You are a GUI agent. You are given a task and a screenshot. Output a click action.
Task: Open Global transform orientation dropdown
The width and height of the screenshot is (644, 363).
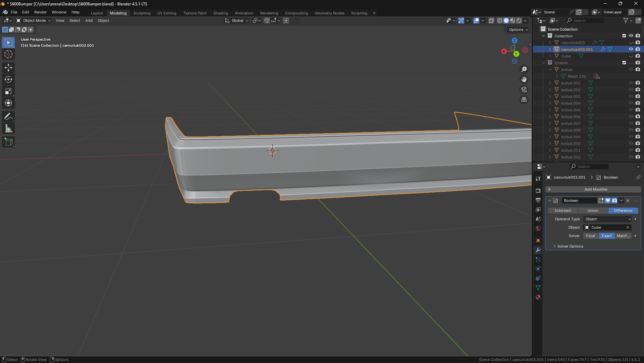tap(237, 21)
